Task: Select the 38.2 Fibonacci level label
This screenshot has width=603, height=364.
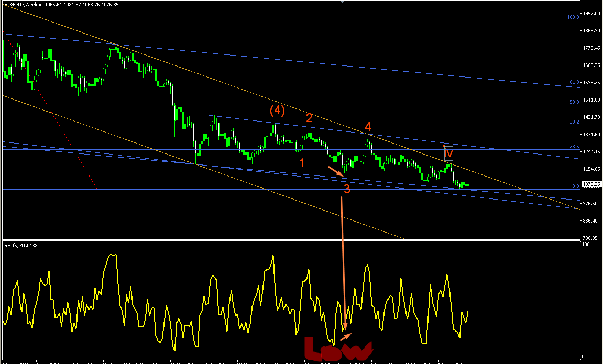Action: tap(574, 122)
